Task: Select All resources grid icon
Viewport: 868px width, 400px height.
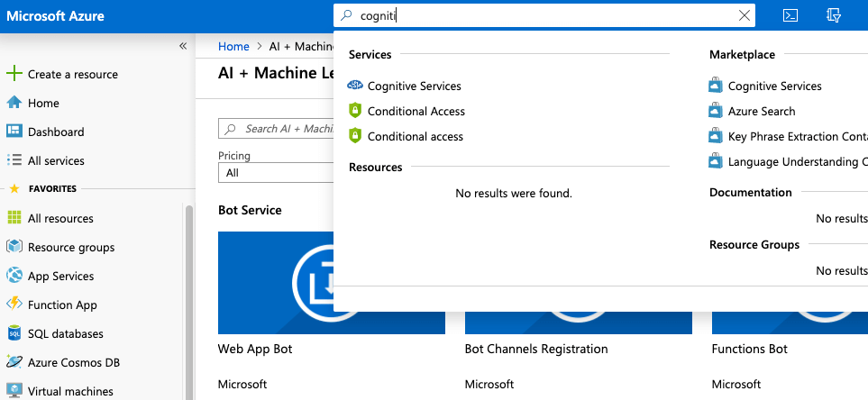Action: pyautogui.click(x=14, y=218)
